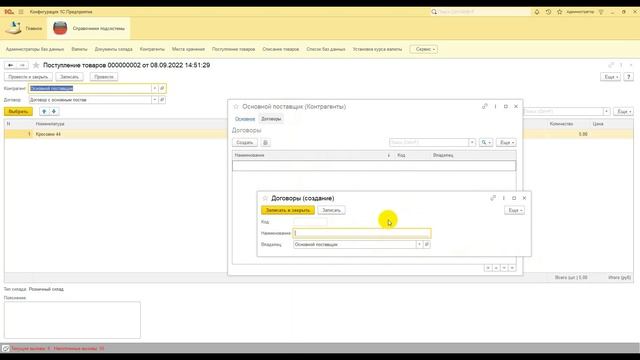Viewport: 640px width, 360px height.
Task: Expand the Владелец field dropdown arrow
Action: 419,244
